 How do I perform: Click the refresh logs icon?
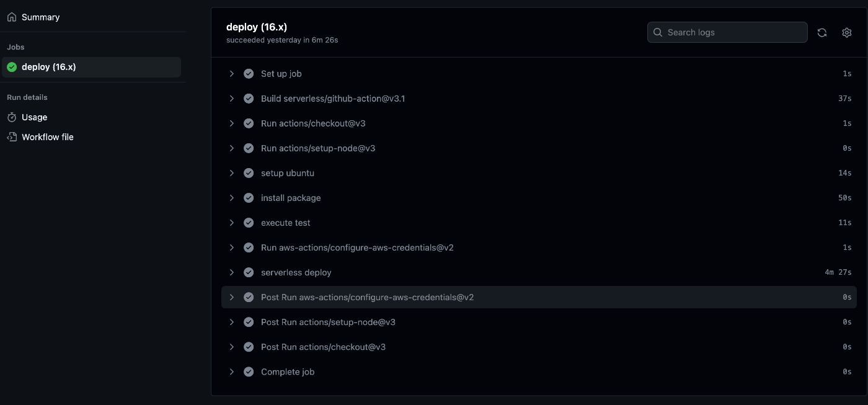click(x=822, y=33)
